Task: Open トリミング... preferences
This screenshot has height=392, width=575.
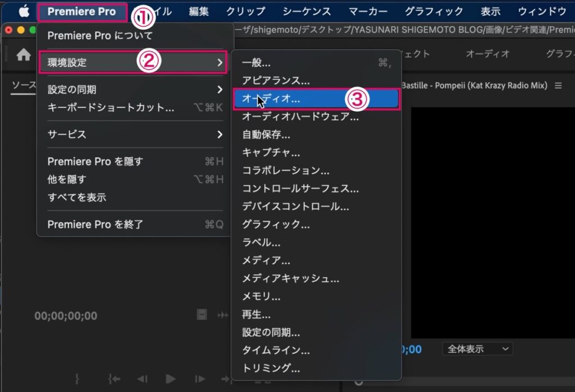Action: pos(317,368)
